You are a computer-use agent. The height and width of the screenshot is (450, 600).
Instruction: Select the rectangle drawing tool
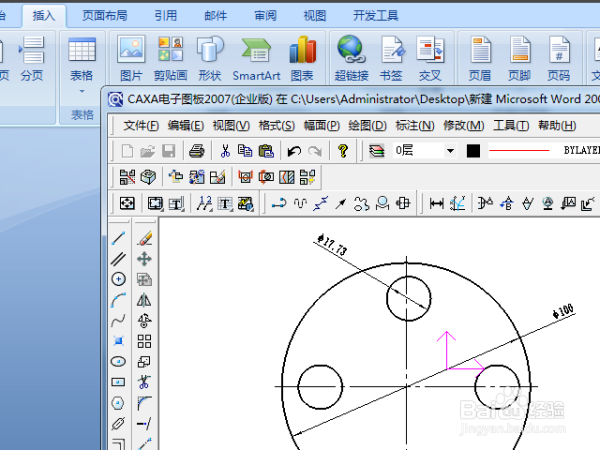point(118,382)
